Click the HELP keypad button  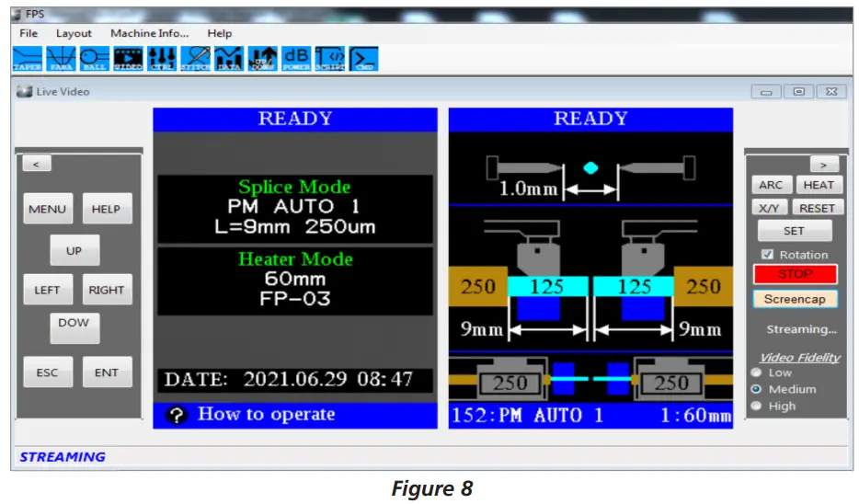[107, 209]
